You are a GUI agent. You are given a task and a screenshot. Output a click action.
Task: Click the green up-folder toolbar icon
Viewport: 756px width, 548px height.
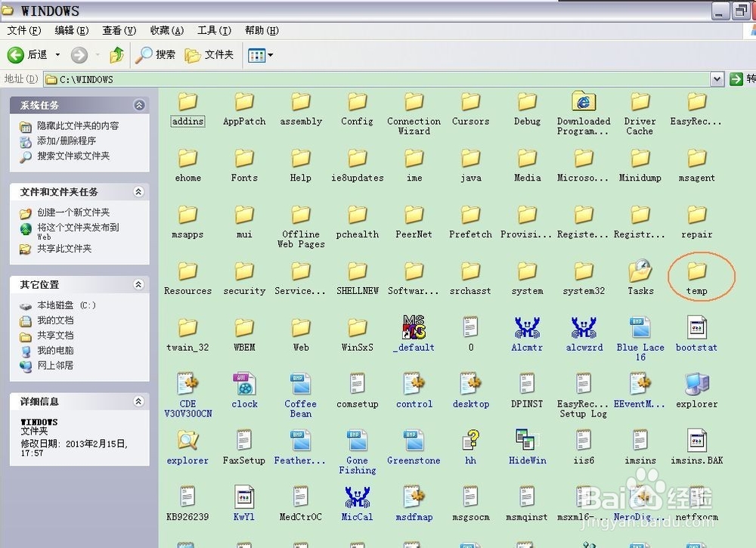pos(116,55)
